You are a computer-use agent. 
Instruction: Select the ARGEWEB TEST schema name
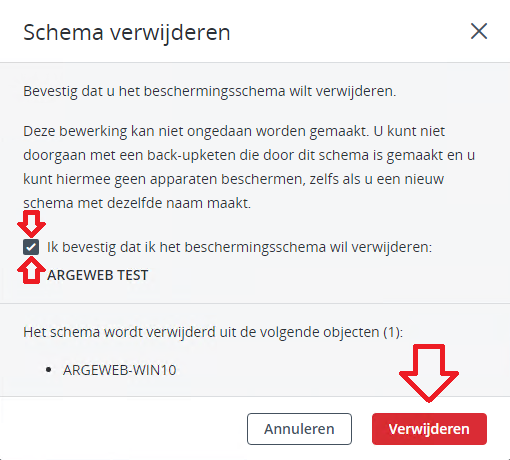(x=98, y=275)
